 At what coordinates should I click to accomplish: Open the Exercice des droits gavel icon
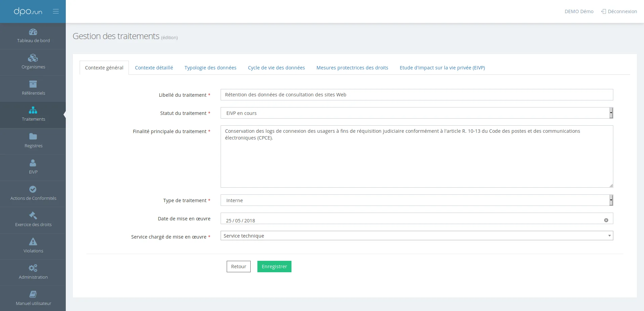[33, 215]
